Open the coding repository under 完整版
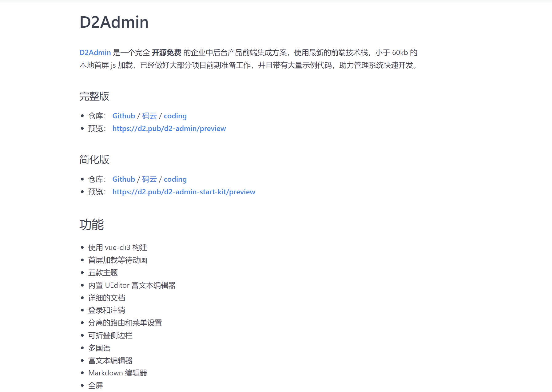The width and height of the screenshot is (552, 392). 175,116
